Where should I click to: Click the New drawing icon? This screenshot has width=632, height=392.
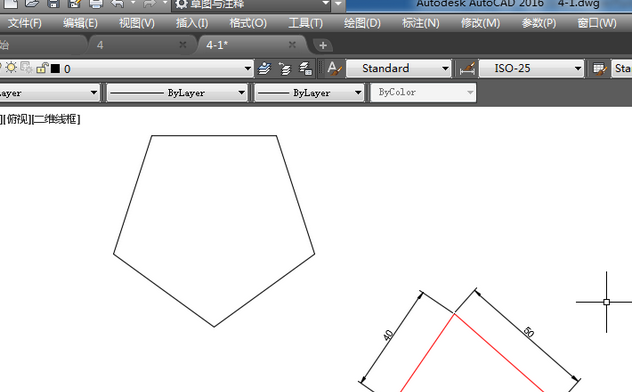(x=11, y=3)
